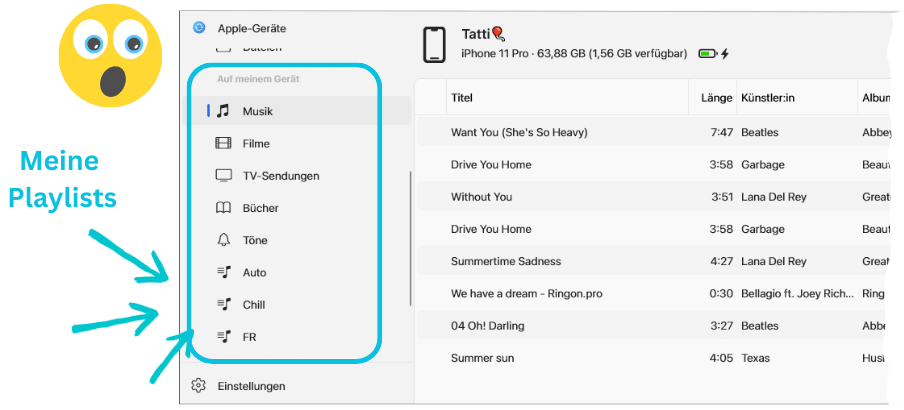This screenshot has width=904, height=410.
Task: Click the 7:47 length cell
Action: [721, 132]
